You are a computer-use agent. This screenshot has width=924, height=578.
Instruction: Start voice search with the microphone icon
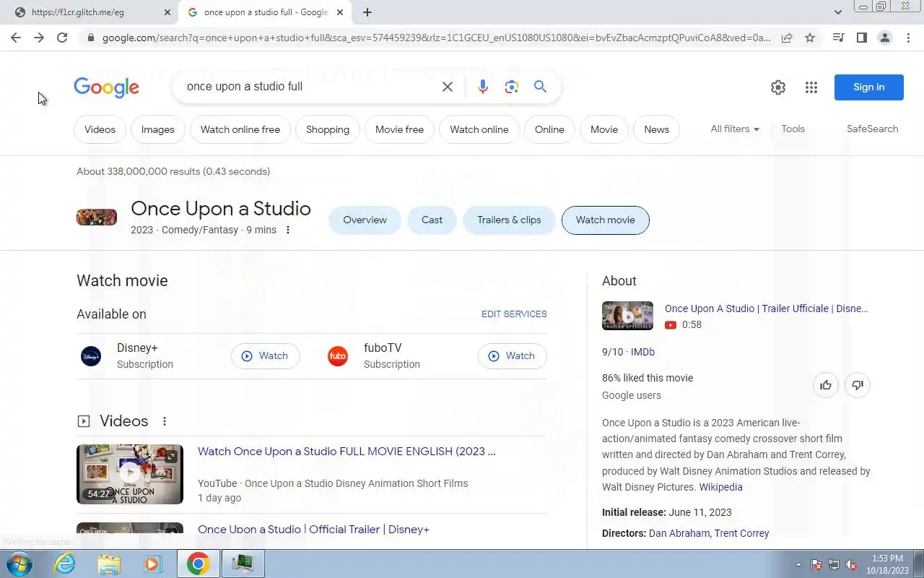click(x=483, y=87)
